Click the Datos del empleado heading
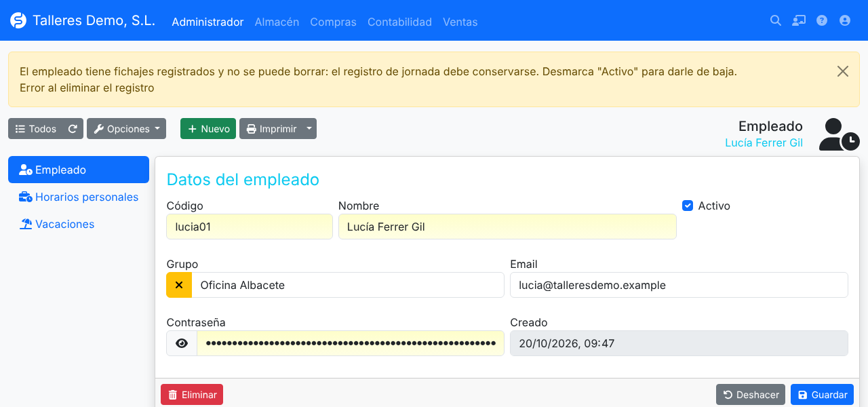Viewport: 868px width, 407px height. point(243,179)
